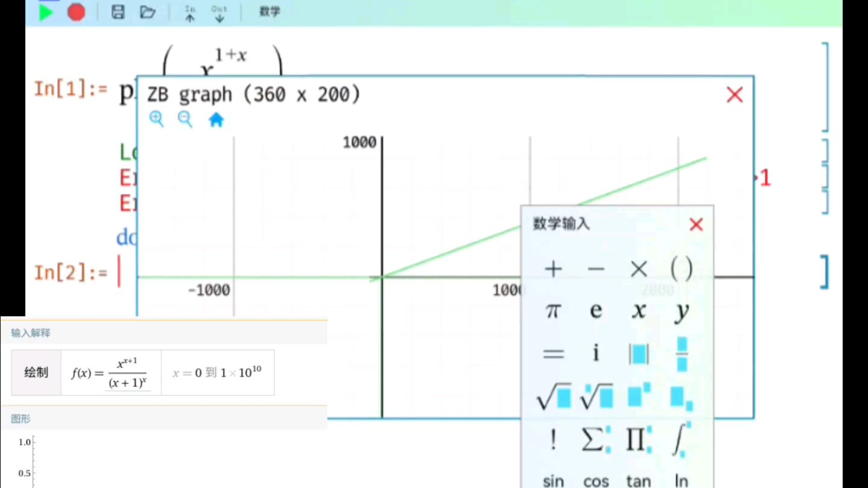Click the In up-arrow toolbar icon
Image resolution: width=868 pixels, height=488 pixels.
pos(190,14)
